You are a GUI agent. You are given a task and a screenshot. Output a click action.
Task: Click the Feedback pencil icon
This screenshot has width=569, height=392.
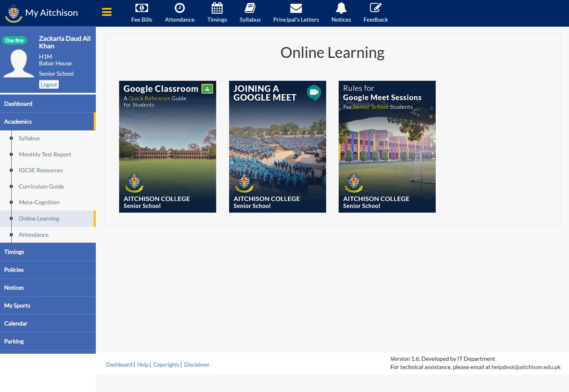tap(376, 8)
